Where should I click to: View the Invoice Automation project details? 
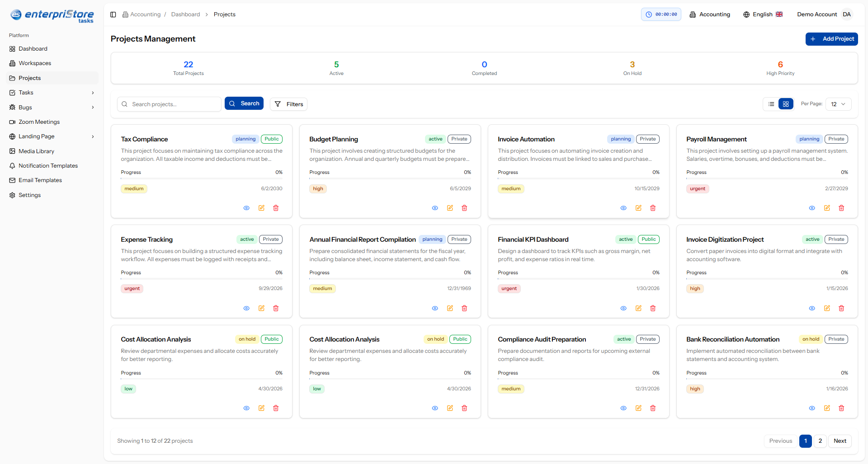tap(623, 208)
